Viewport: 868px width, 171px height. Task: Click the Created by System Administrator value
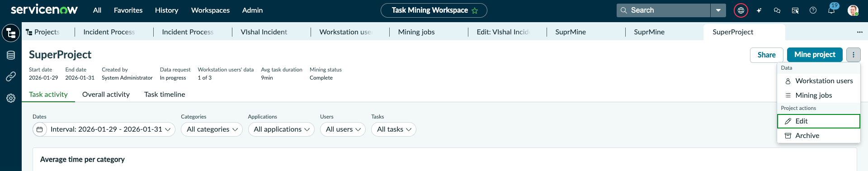click(x=127, y=78)
